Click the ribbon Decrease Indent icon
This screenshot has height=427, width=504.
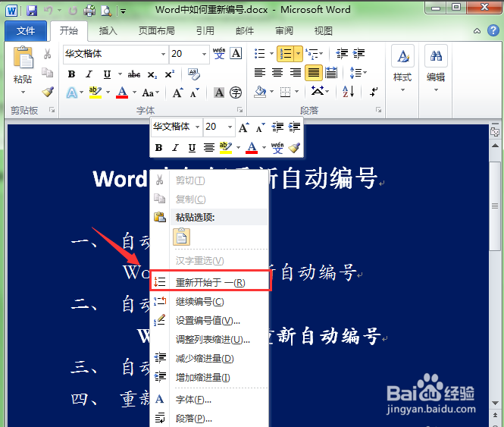coord(342,53)
